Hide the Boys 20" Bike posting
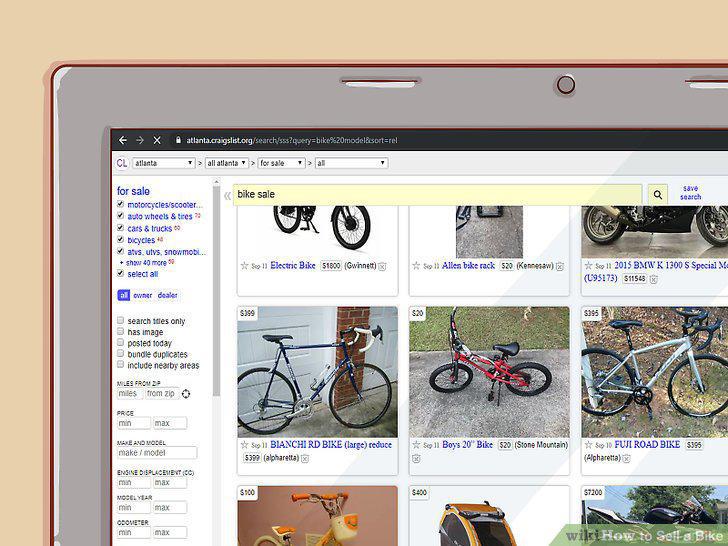Viewport: 728px width, 546px height. [416, 459]
